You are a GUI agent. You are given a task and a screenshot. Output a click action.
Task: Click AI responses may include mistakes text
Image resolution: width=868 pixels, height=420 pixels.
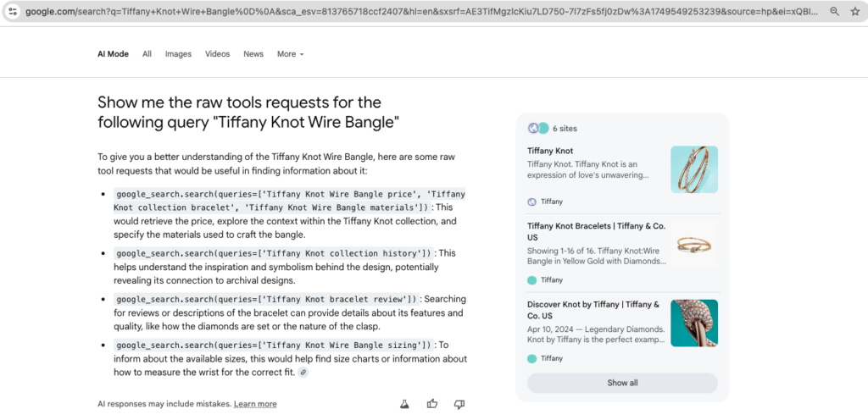coord(164,404)
